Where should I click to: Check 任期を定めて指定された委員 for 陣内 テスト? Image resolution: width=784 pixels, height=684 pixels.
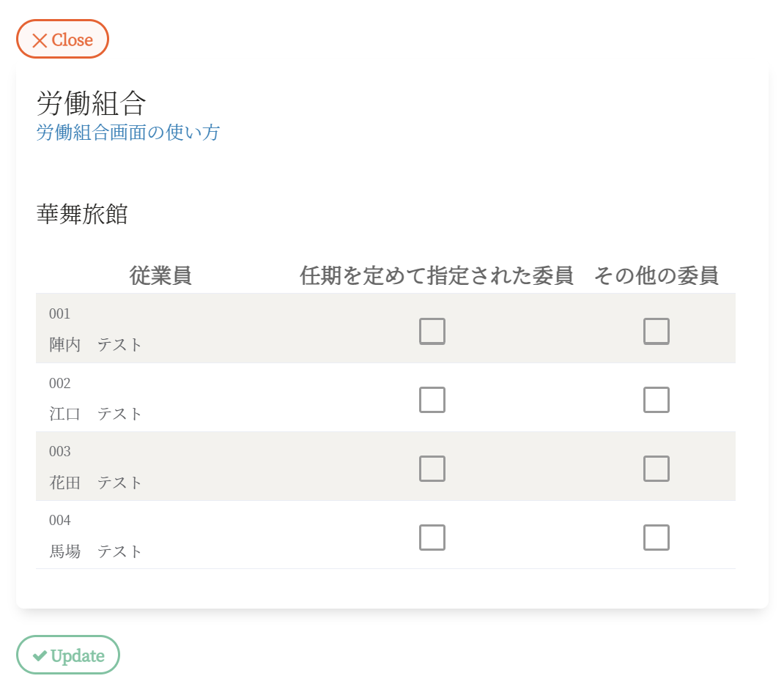tap(432, 331)
